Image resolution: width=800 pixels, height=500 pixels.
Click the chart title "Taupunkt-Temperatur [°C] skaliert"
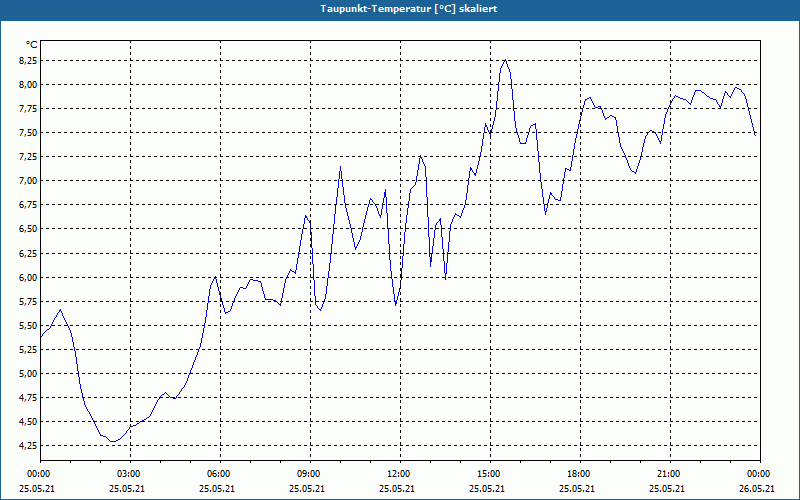(409, 9)
